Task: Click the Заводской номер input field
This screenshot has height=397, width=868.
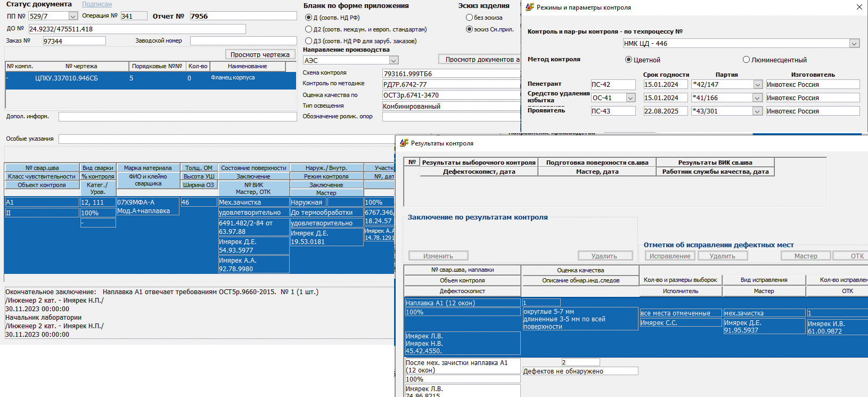Action: tap(243, 41)
